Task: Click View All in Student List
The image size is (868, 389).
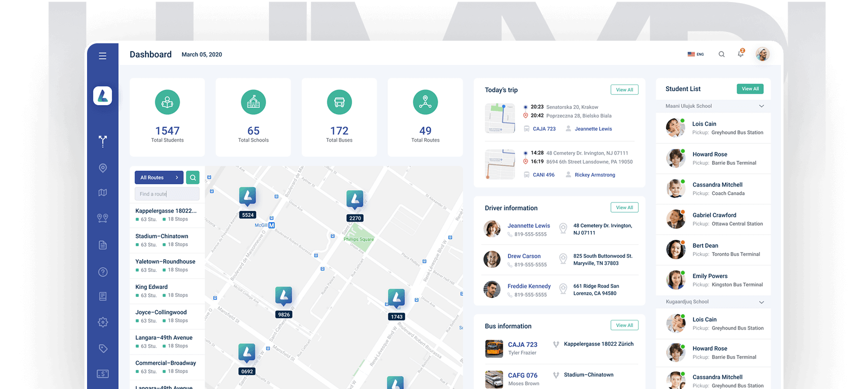Action: tap(750, 89)
